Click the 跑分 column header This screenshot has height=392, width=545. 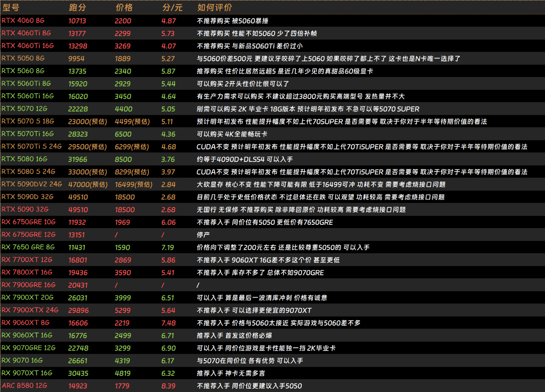(77, 8)
